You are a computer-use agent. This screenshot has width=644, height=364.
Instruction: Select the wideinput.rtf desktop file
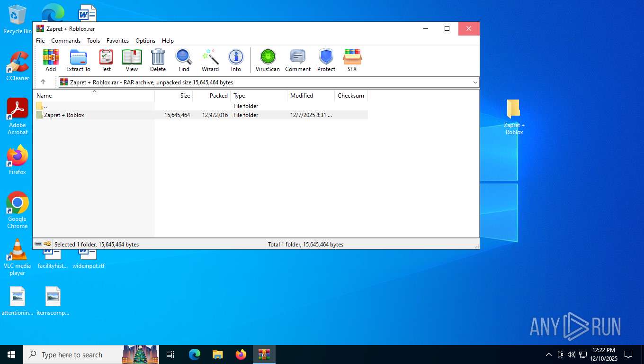[89, 259]
